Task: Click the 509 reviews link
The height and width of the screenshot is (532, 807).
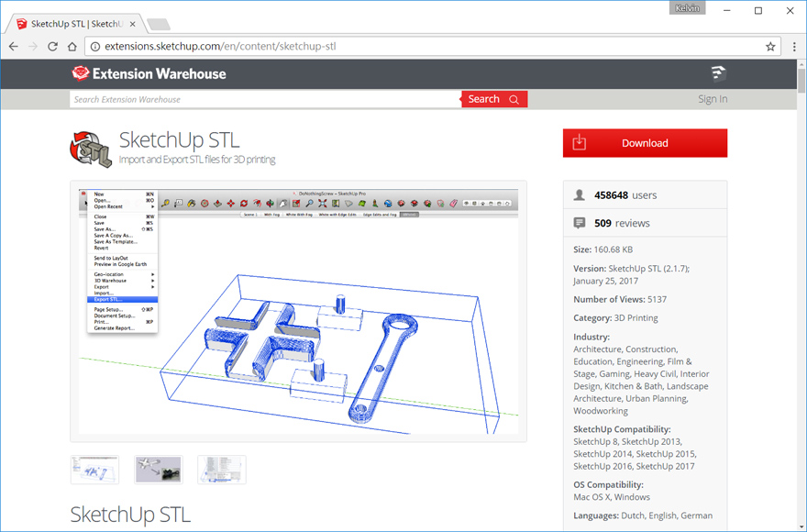Action: pos(622,223)
